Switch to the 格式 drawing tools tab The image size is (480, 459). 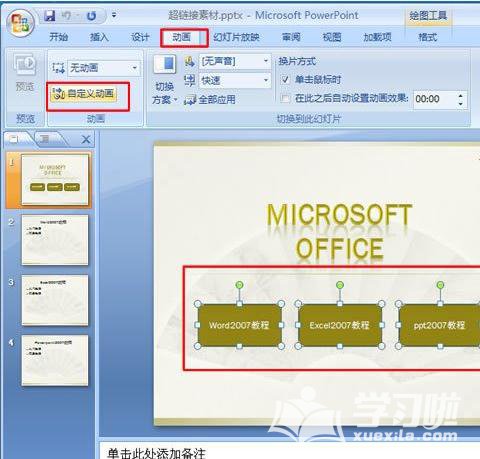(428, 37)
